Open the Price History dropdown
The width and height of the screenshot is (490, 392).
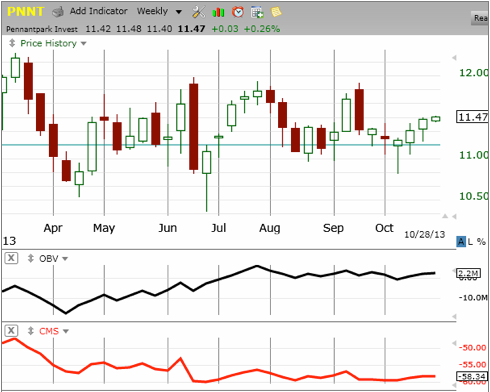(x=53, y=43)
